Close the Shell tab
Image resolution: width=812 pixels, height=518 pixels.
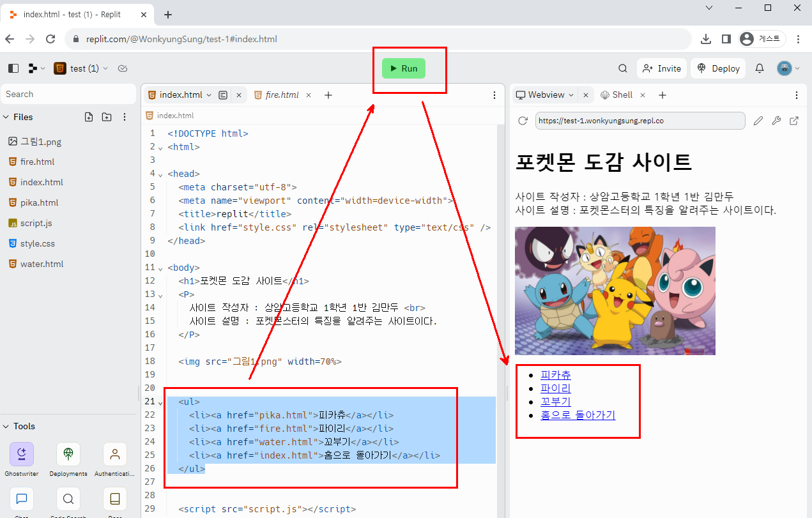click(x=643, y=95)
